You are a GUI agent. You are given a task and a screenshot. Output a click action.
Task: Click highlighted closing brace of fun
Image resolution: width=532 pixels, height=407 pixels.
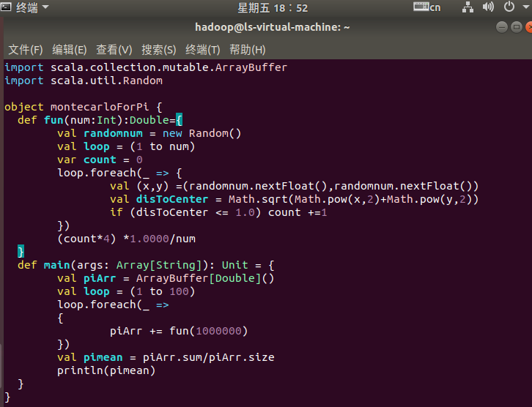(21, 252)
